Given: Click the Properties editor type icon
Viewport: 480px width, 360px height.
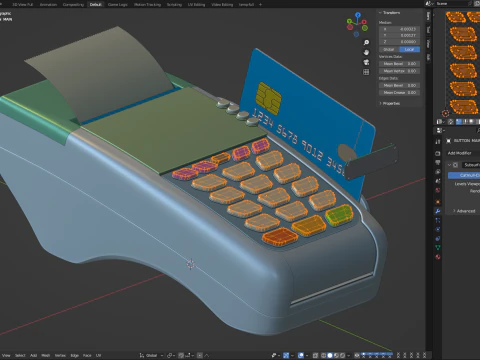Looking at the screenshot, I should pyautogui.click(x=440, y=130).
